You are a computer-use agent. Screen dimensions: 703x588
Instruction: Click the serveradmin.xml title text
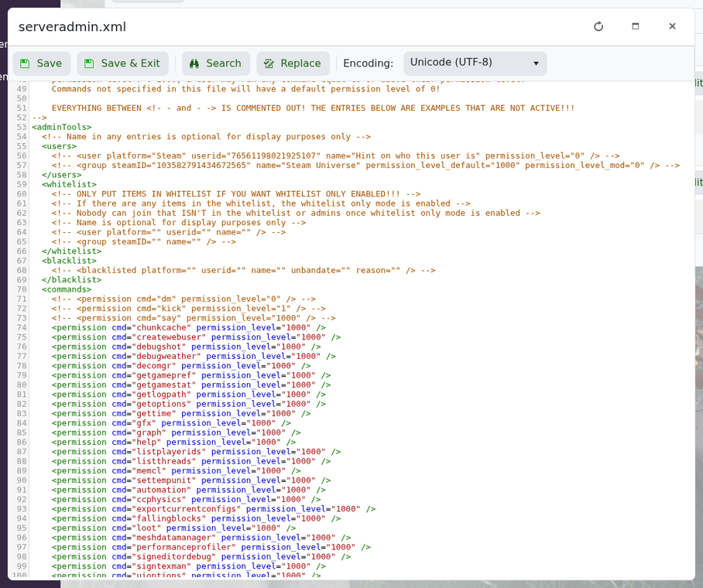coord(72,27)
